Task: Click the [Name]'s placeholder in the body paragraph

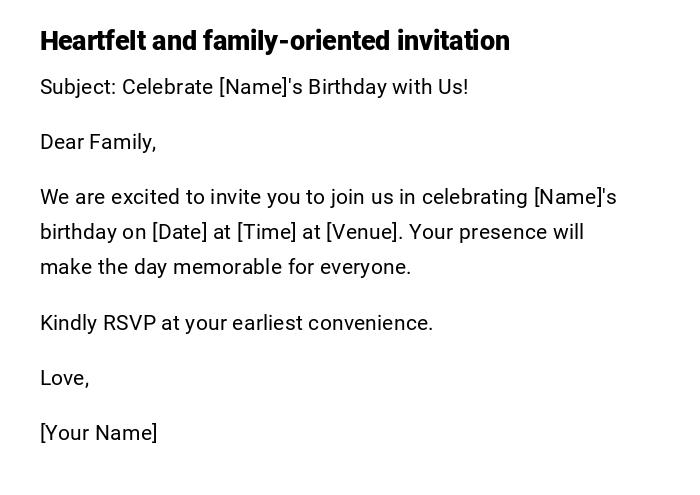Action: click(575, 197)
